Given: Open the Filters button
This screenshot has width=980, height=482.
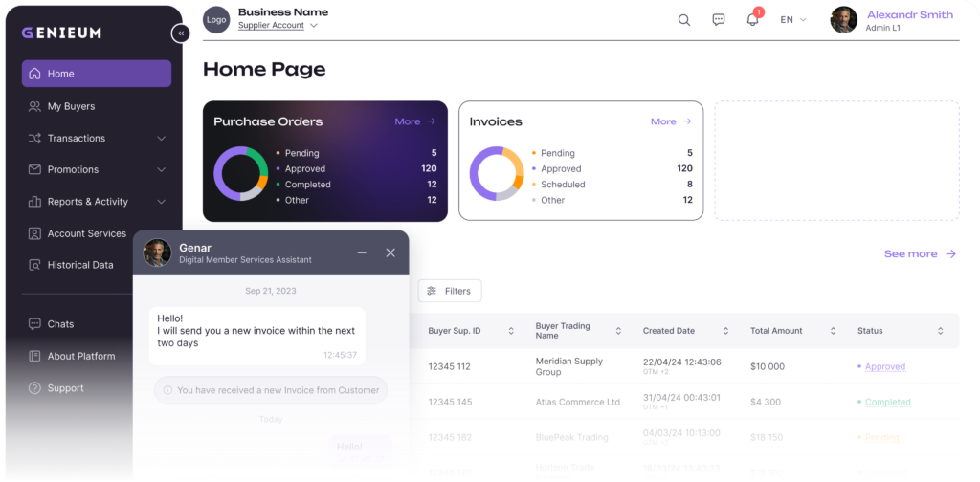Looking at the screenshot, I should pyautogui.click(x=449, y=291).
